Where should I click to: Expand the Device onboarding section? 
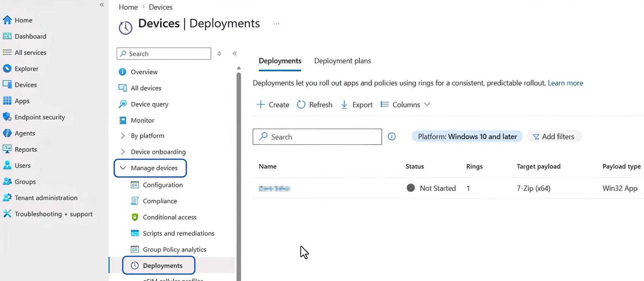coord(123,152)
